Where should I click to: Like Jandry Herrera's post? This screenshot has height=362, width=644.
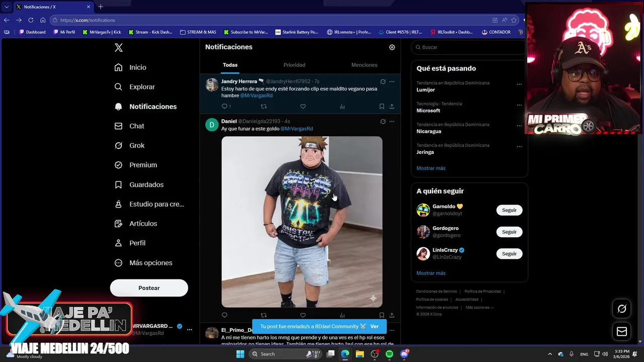click(x=303, y=107)
